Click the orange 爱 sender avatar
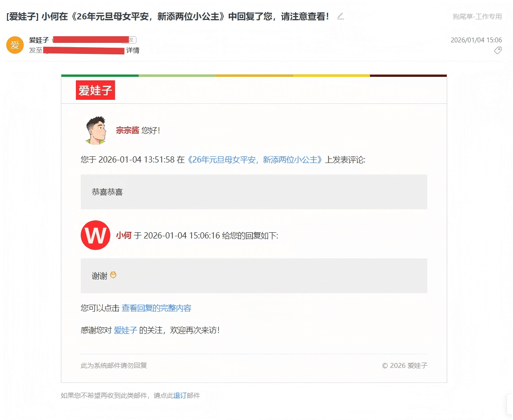Image resolution: width=513 pixels, height=420 pixels. (15, 45)
